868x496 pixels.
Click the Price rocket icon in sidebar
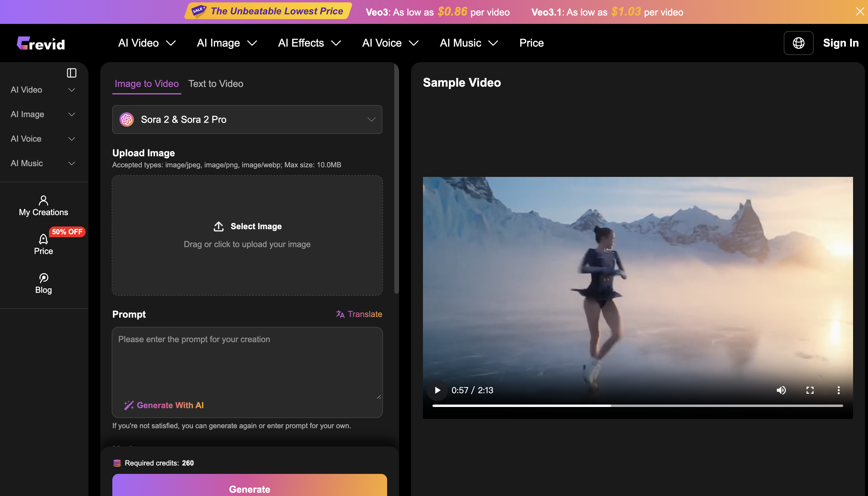[43, 239]
